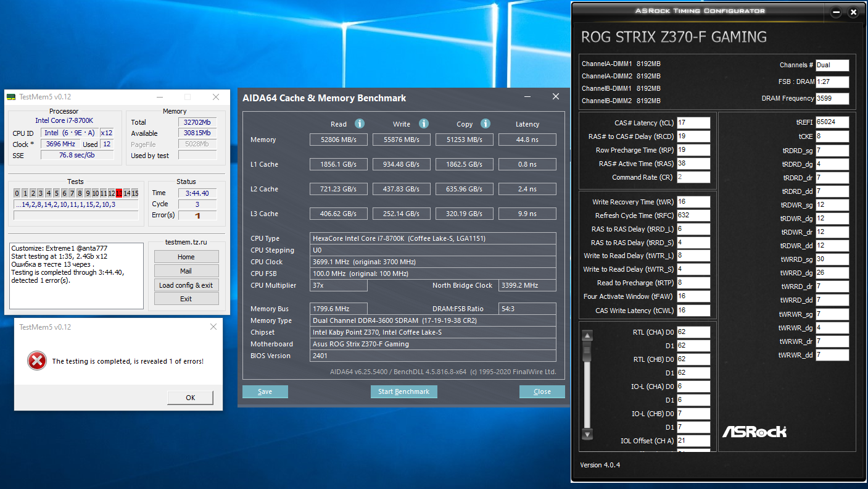Edit the RAS# to CAS# Delay (tRCD) field
This screenshot has width=868, height=489.
click(x=693, y=136)
